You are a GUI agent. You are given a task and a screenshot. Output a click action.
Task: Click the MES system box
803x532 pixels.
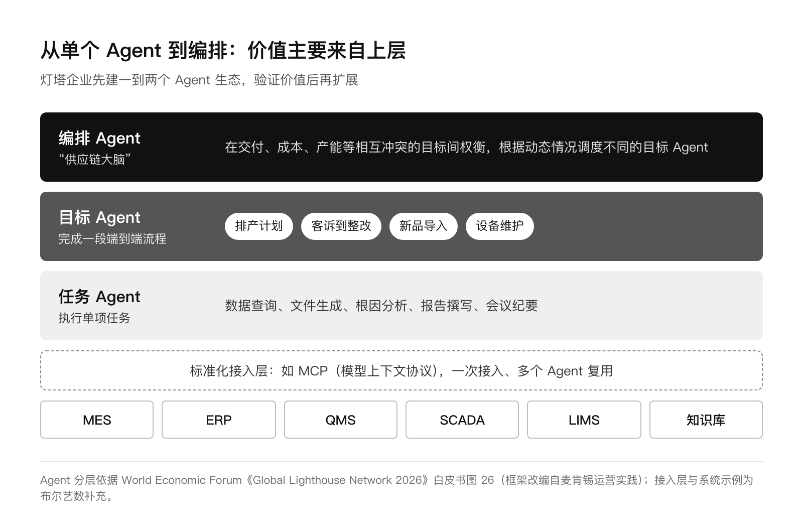coord(97,420)
